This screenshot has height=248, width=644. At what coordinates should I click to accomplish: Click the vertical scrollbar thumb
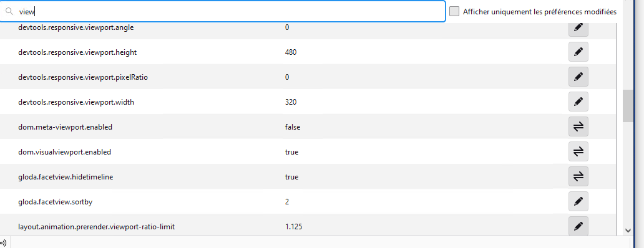628,106
